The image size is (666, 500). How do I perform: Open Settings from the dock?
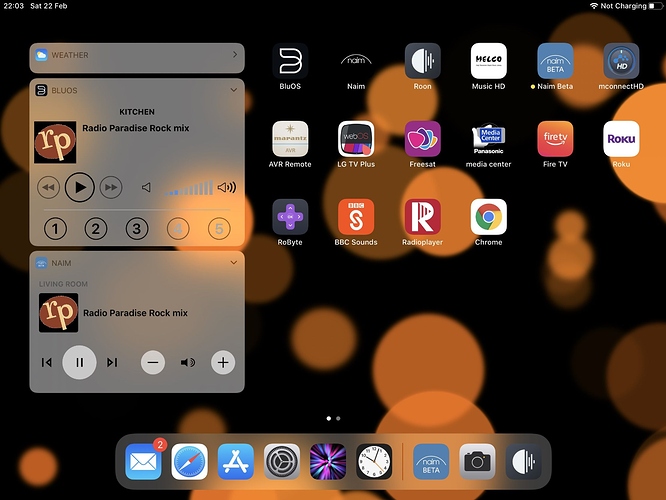[x=282, y=462]
